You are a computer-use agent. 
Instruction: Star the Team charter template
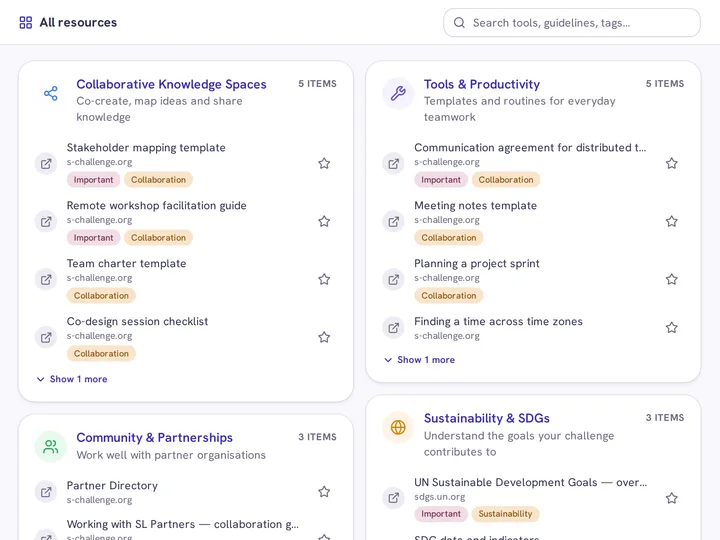(324, 279)
